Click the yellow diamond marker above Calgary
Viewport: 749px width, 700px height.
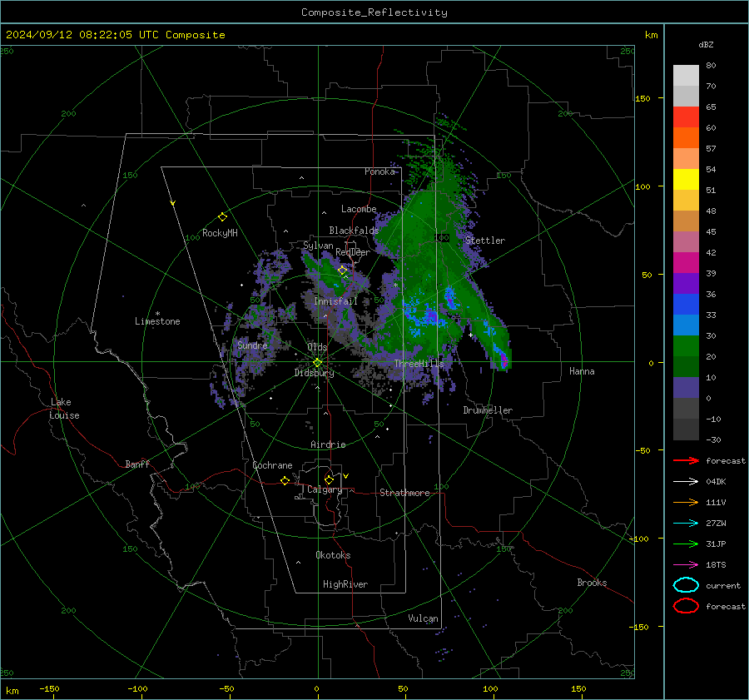click(x=329, y=479)
